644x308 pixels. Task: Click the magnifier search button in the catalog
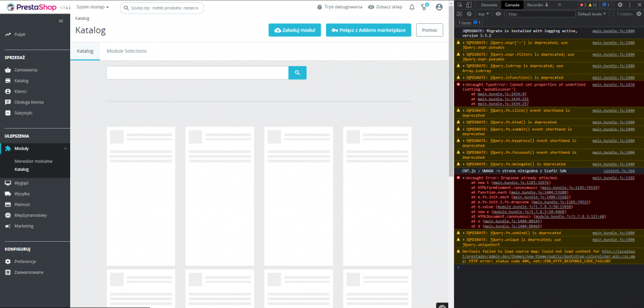(x=298, y=73)
